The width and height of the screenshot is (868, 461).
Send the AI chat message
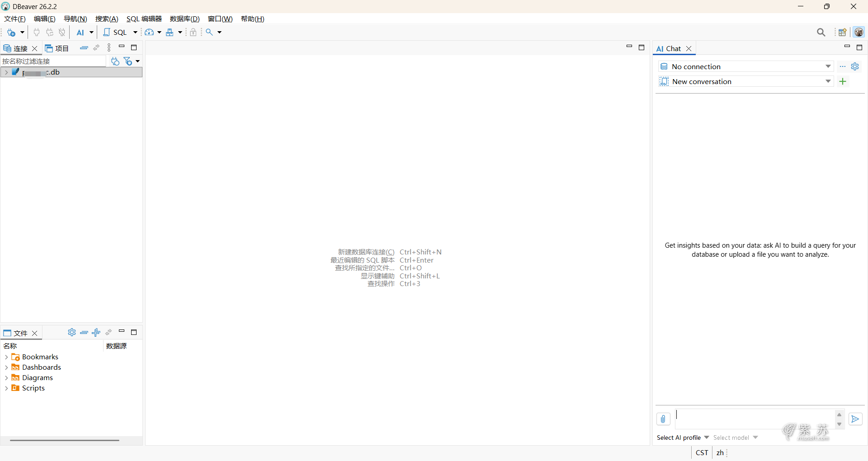point(855,419)
